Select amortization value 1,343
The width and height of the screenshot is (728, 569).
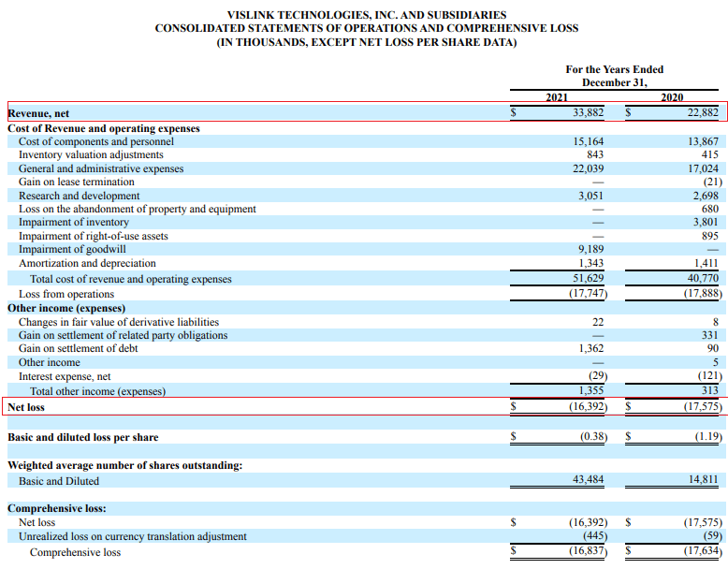click(x=590, y=263)
